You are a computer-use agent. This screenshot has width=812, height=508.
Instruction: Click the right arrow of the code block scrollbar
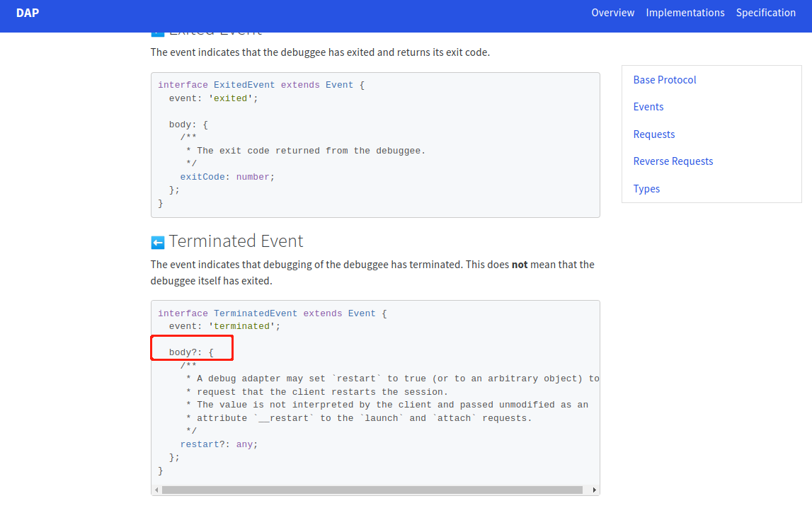595,489
